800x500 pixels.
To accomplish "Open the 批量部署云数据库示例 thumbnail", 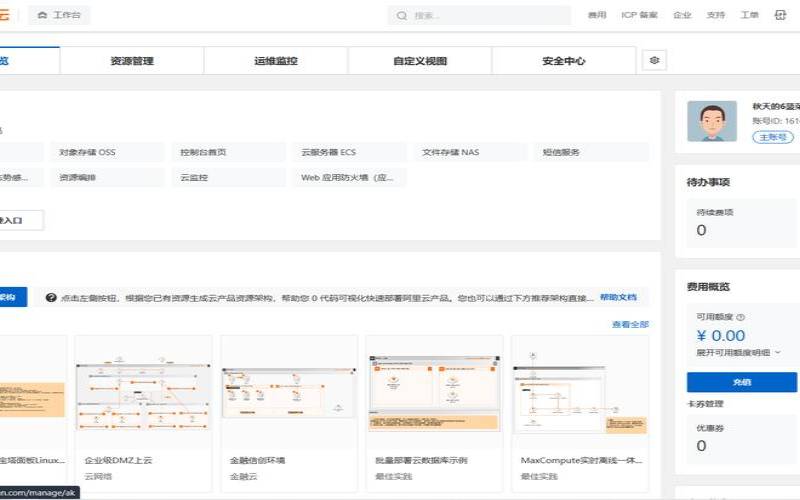I will [x=434, y=393].
